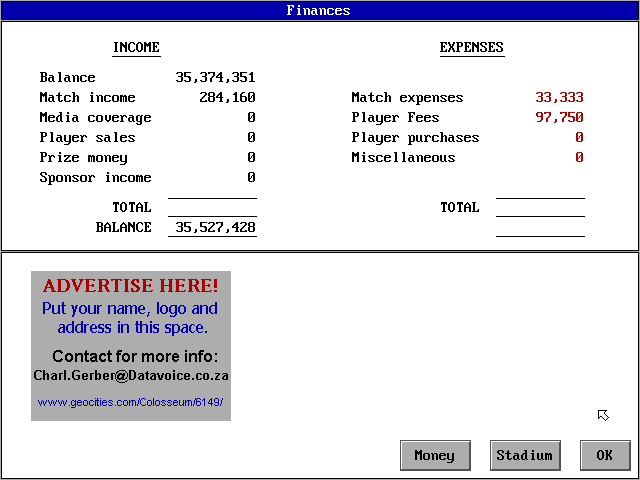Select the INCOME column heading
This screenshot has height=480, width=640.
click(x=136, y=48)
